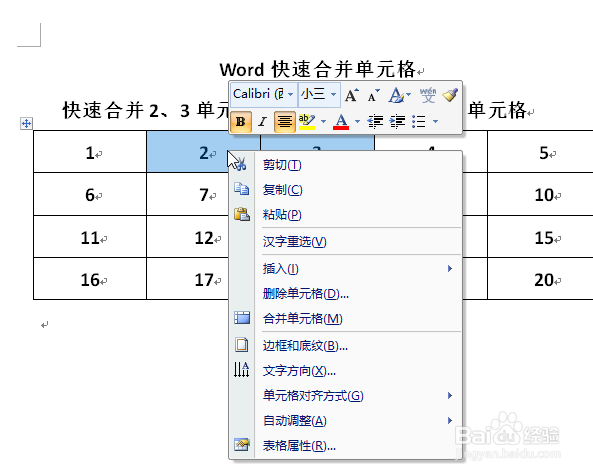The image size is (593, 475).
Task: Click the title Word 快速合并单元格
Action: 318,70
